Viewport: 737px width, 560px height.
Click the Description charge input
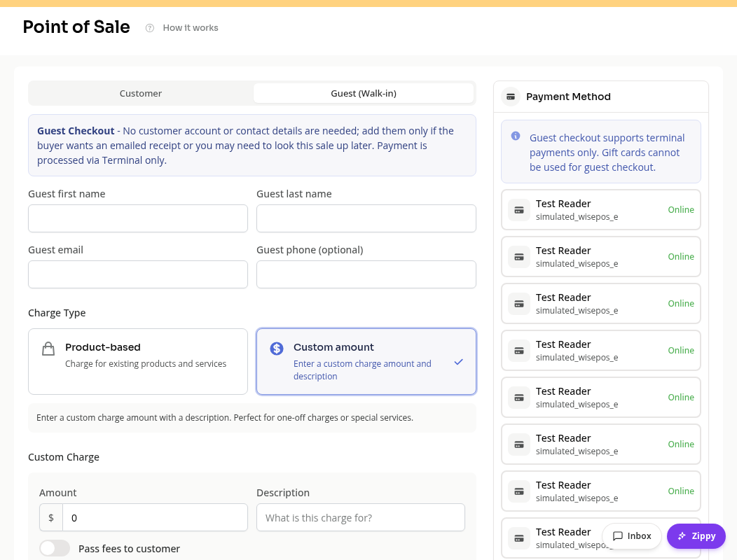361,518
